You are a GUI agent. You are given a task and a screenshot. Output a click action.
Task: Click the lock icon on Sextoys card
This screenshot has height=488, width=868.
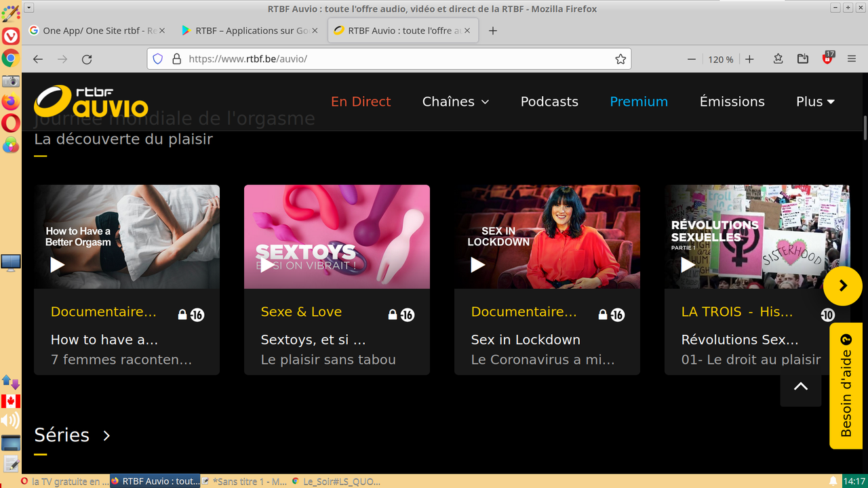point(392,314)
